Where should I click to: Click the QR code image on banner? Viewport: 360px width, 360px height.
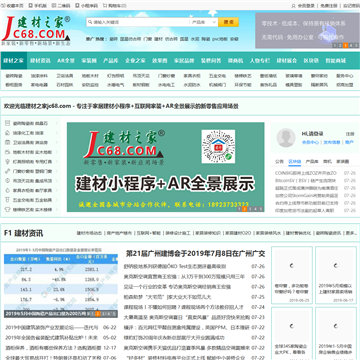coord(218,146)
